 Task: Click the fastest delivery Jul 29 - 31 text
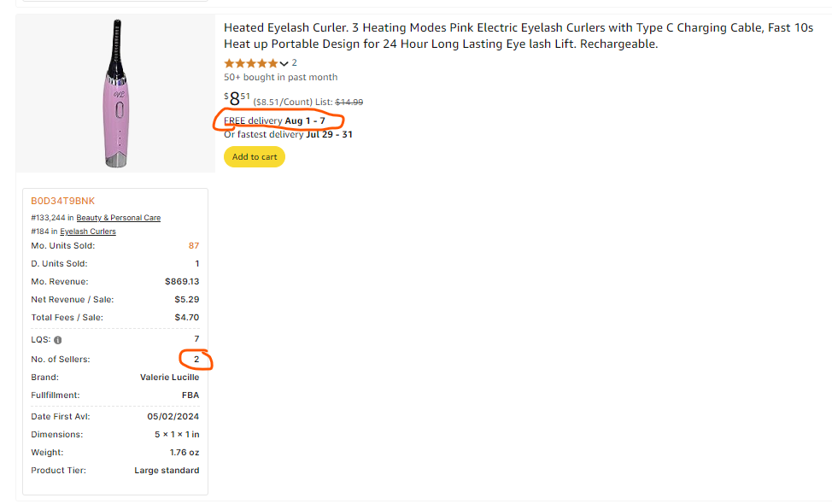point(288,134)
